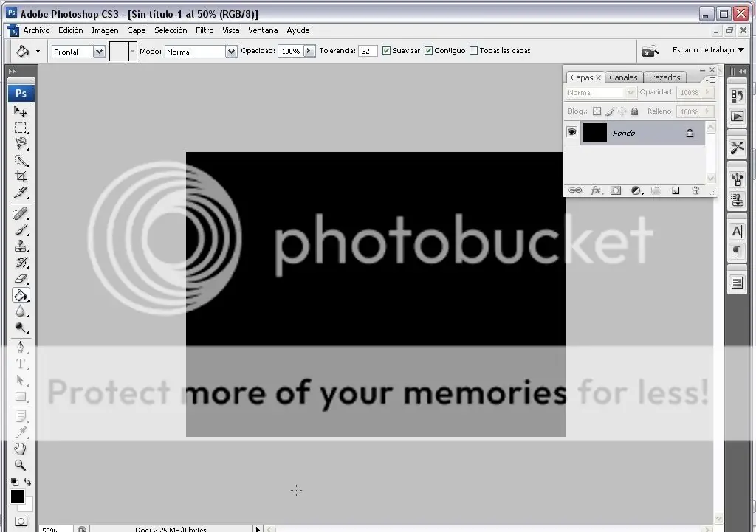Open the Capas panel options menu

pyautogui.click(x=710, y=80)
